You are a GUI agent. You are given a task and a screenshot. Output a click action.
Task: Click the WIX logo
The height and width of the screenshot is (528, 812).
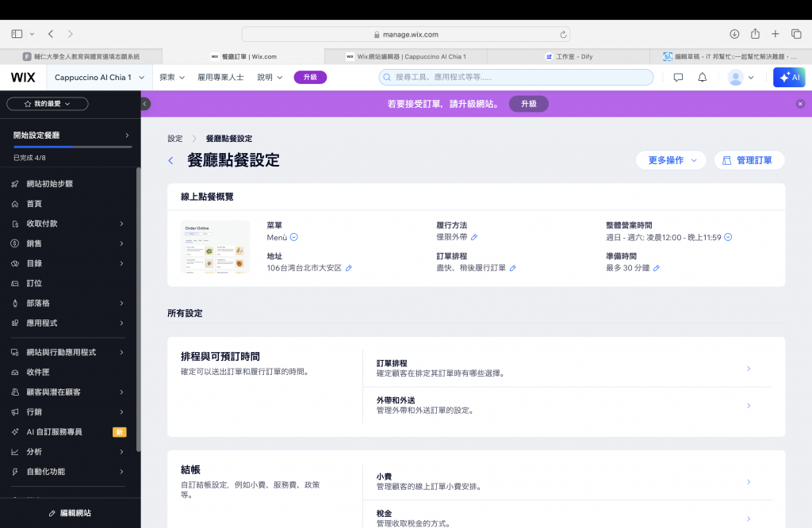coord(23,78)
